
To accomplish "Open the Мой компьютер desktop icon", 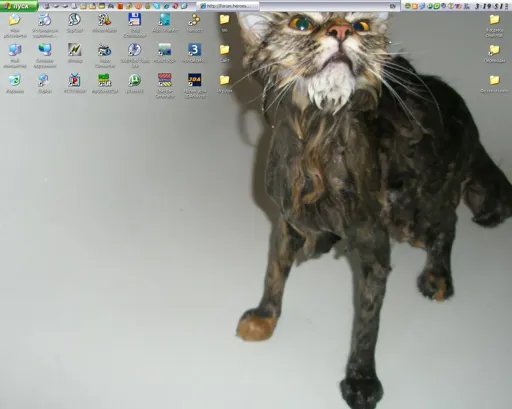I will 14,50.
